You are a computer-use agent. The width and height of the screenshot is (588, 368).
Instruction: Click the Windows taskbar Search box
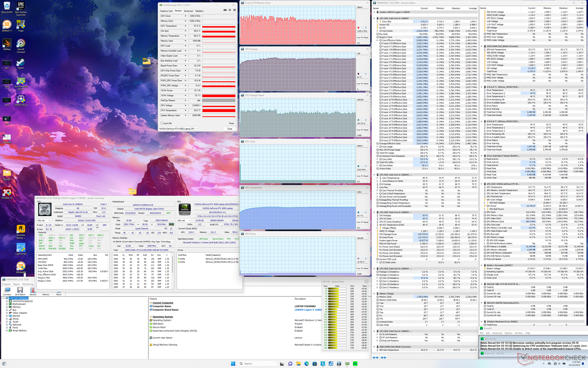(x=257, y=364)
